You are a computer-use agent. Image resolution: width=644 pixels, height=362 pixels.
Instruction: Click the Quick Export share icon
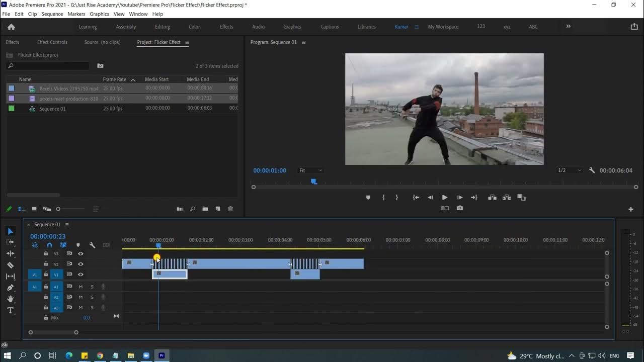634,27
